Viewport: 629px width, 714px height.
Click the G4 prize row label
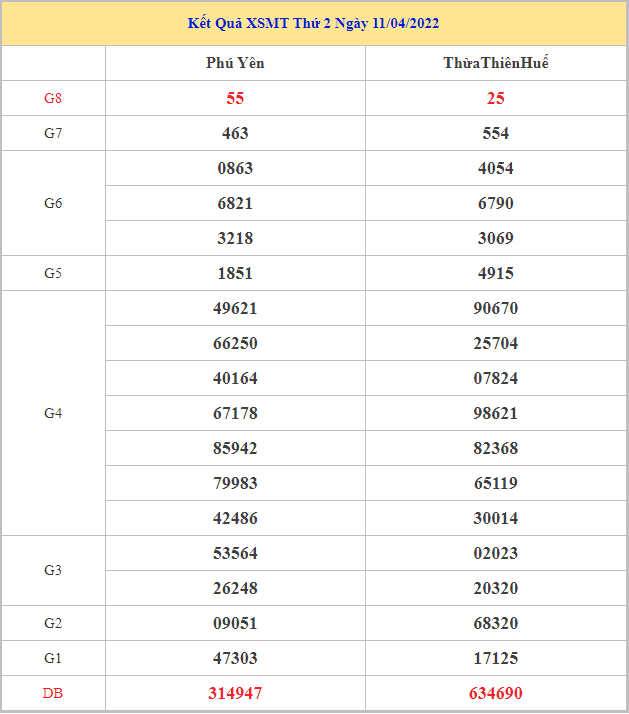(53, 413)
